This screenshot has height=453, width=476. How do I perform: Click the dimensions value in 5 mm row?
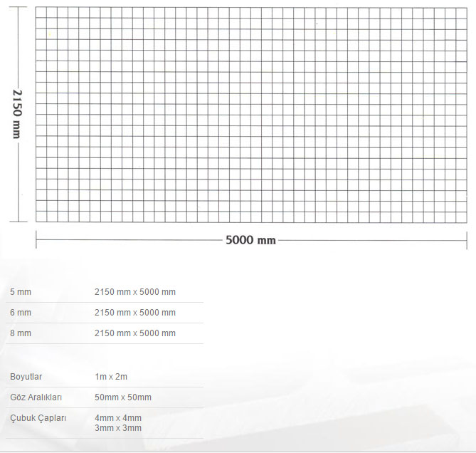click(x=134, y=292)
